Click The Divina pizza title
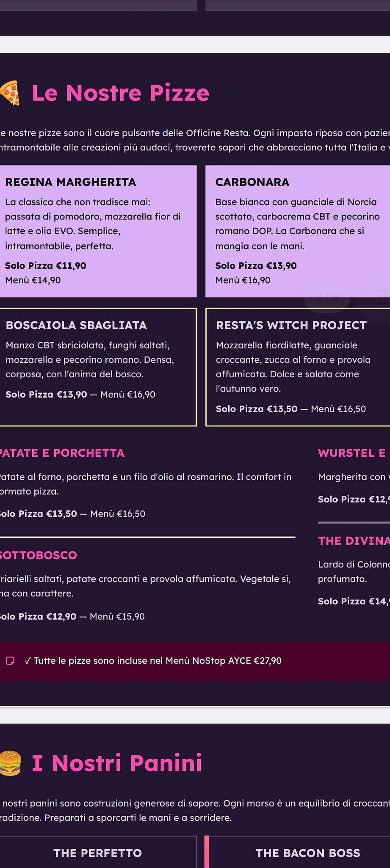390x868 pixels. (x=354, y=540)
